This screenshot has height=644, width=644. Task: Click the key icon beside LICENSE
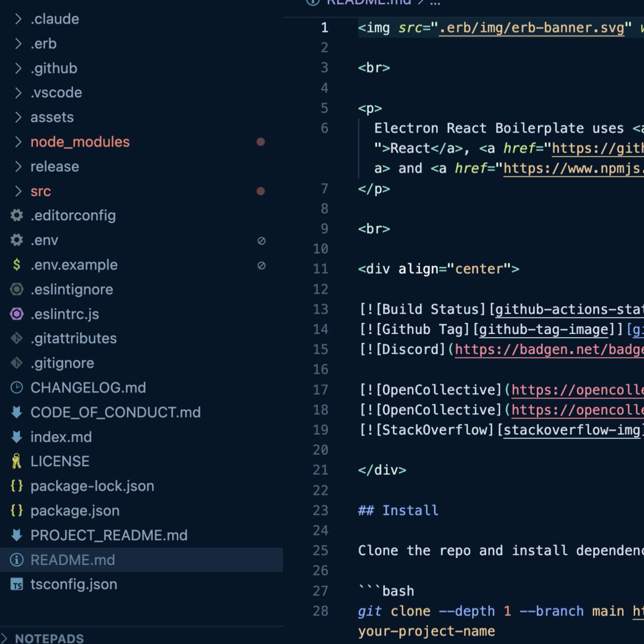coord(17,462)
